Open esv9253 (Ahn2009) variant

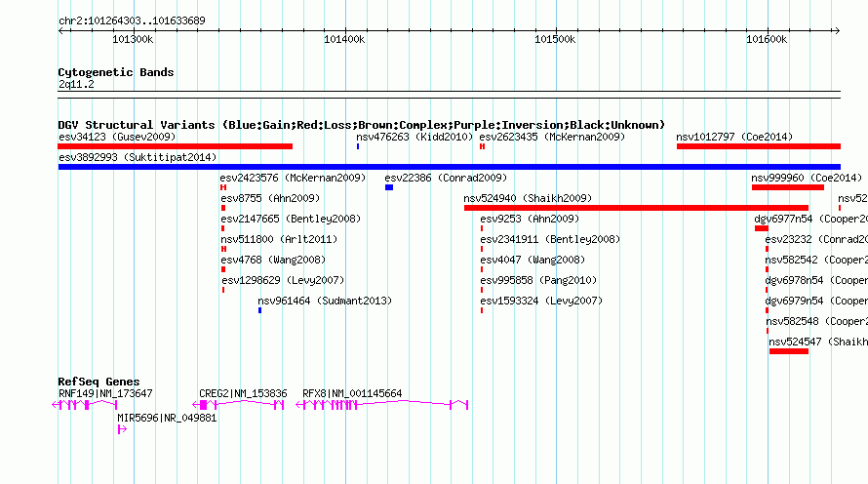pyautogui.click(x=530, y=219)
